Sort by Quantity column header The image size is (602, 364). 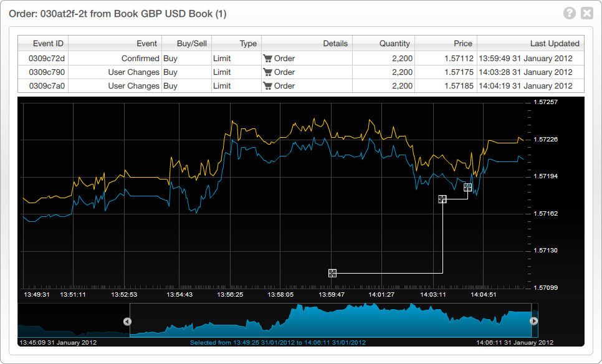(383, 44)
